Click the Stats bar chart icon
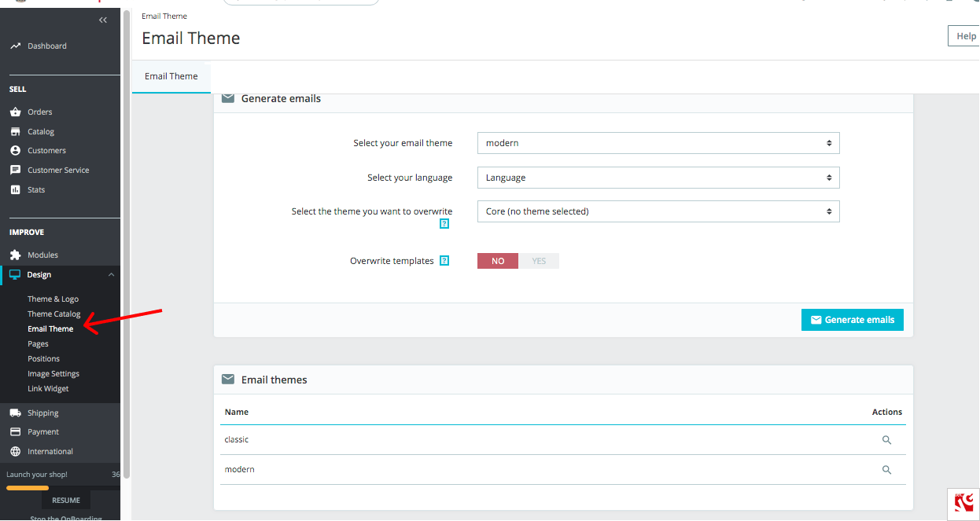 [15, 190]
